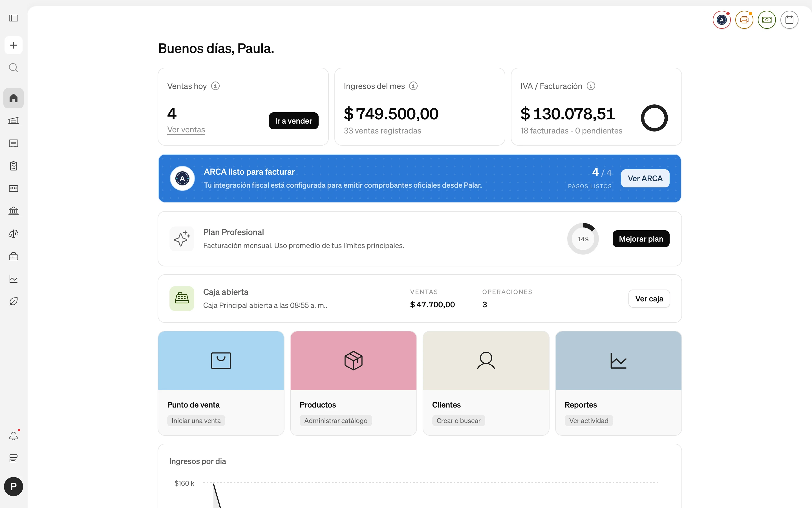Open the P profile avatar
Image resolution: width=812 pixels, height=508 pixels.
[x=14, y=487]
